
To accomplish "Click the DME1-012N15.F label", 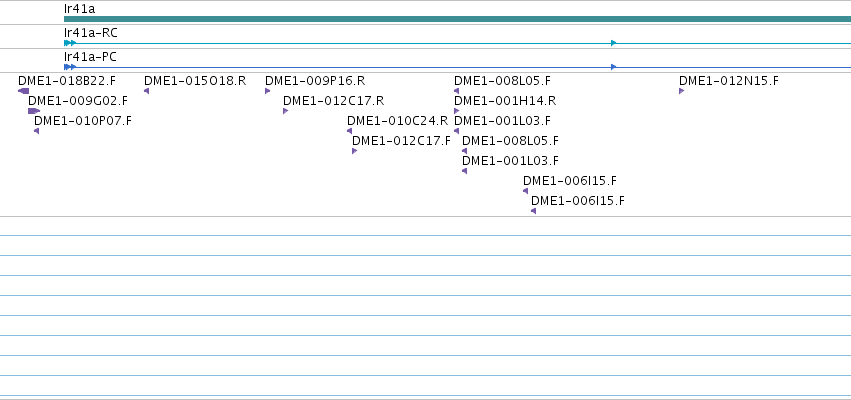I will pyautogui.click(x=728, y=81).
